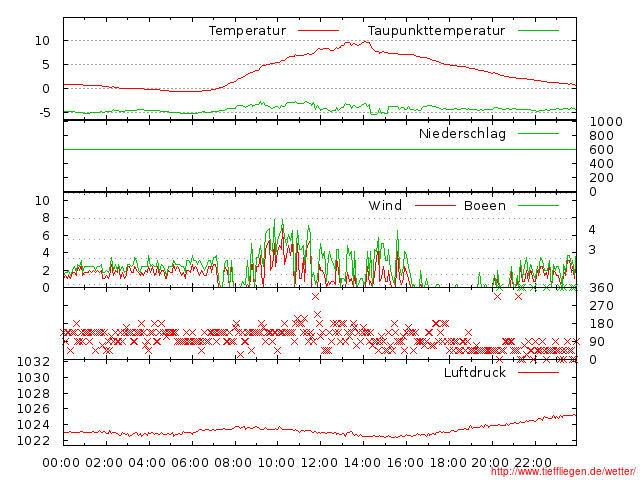Click the 16:00 time axis label
Image resolution: width=640 pixels, height=480 pixels.
click(405, 463)
